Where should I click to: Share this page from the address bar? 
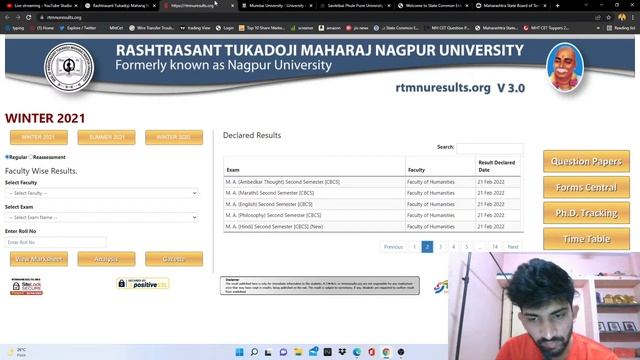pos(598,18)
